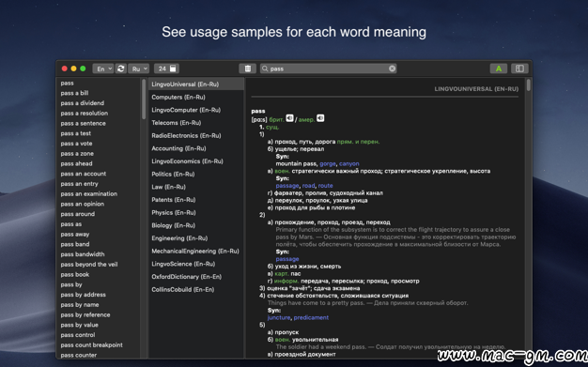Screen dimensions: 588x367
Task: Select pass an opinion entry
Action: [x=83, y=204]
